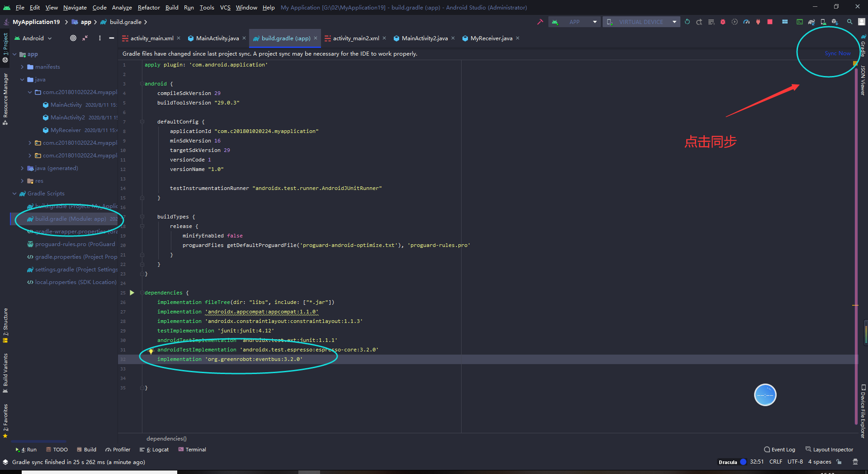Toggle the Gradle side tool window
Viewport: 868px width, 474px height.
(863, 46)
